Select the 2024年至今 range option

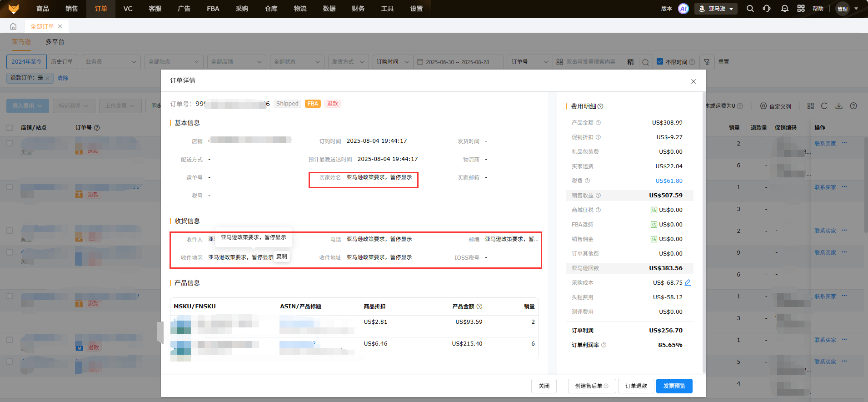pyautogui.click(x=26, y=62)
